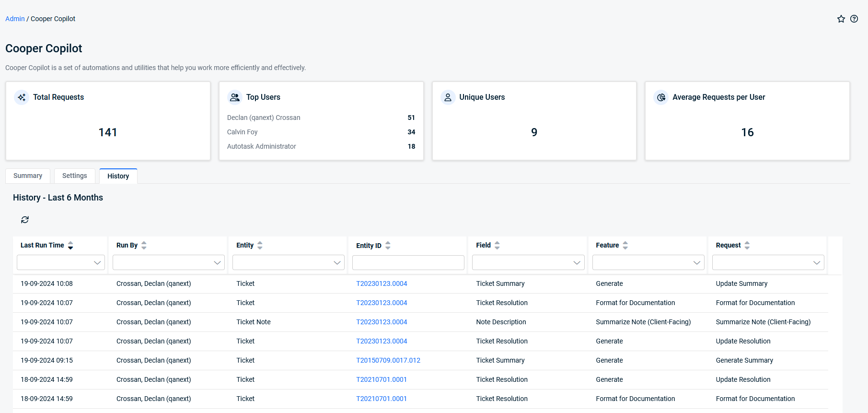This screenshot has height=413, width=868.
Task: Switch to the Summary tab
Action: tap(28, 176)
